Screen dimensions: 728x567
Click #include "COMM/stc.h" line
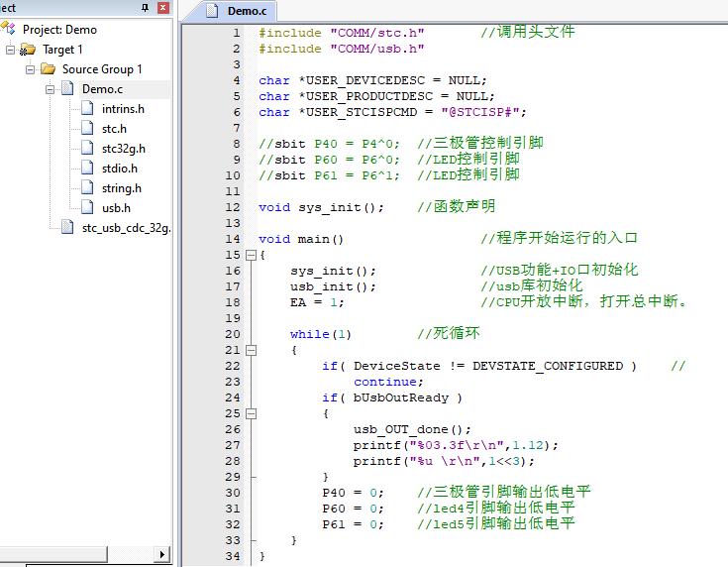342,33
